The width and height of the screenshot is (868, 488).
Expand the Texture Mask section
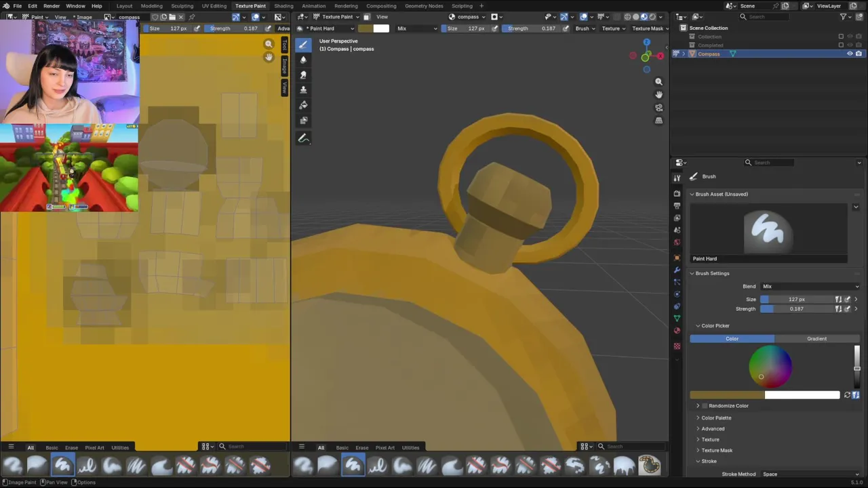click(x=716, y=451)
